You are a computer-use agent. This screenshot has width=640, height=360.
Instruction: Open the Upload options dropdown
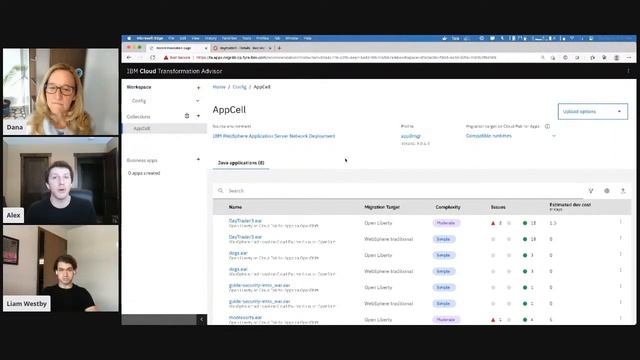pyautogui.click(x=593, y=111)
